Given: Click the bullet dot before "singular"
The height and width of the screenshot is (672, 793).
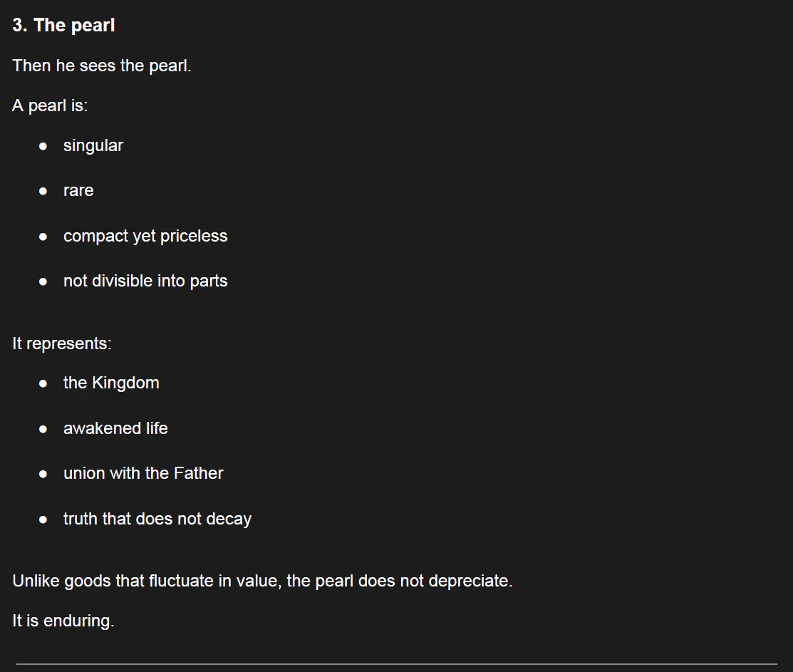Looking at the screenshot, I should point(43,146).
